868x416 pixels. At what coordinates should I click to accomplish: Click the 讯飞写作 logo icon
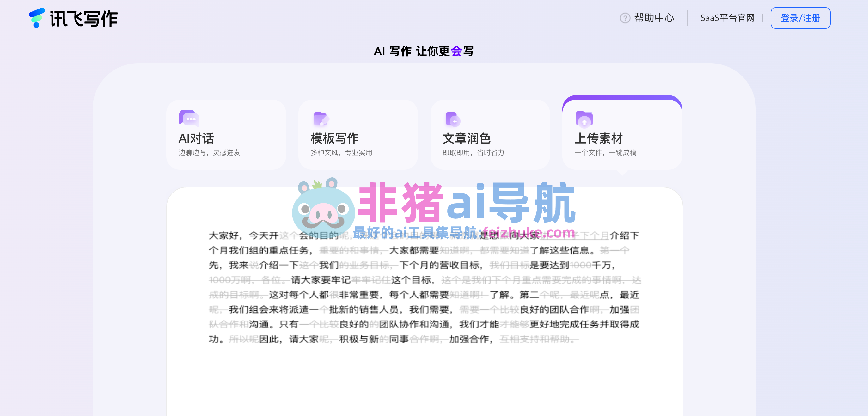coord(37,17)
